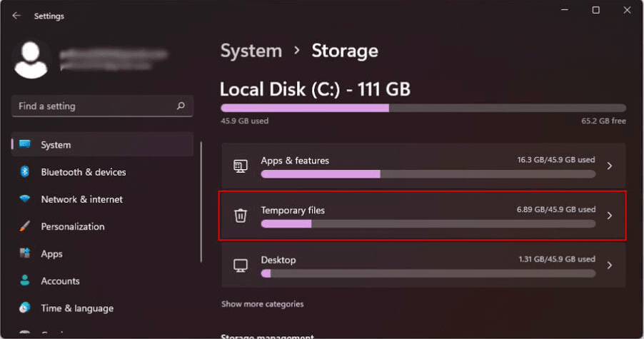This screenshot has height=339, width=644.
Task: Click the Desktop monitor icon in storage list
Action: 241,265
